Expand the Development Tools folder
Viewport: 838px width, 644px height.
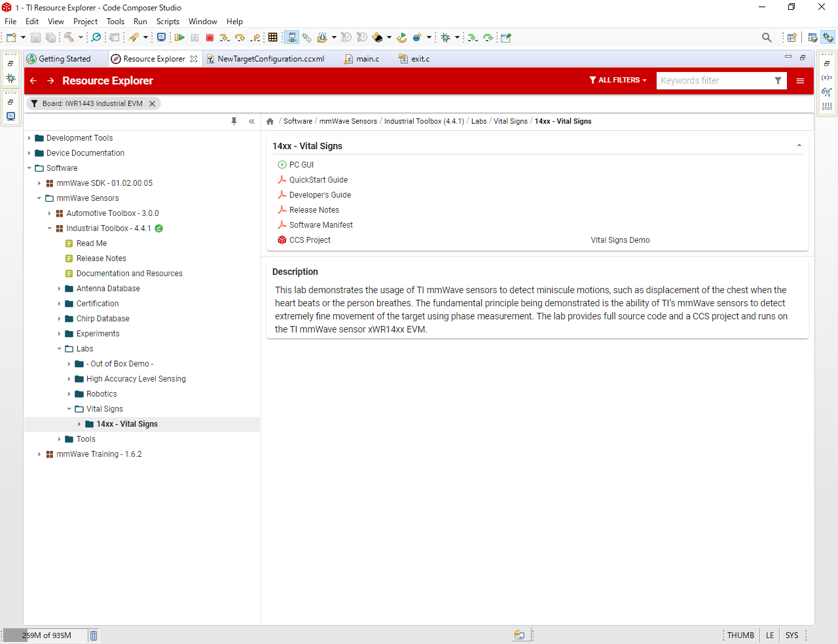[x=29, y=138]
